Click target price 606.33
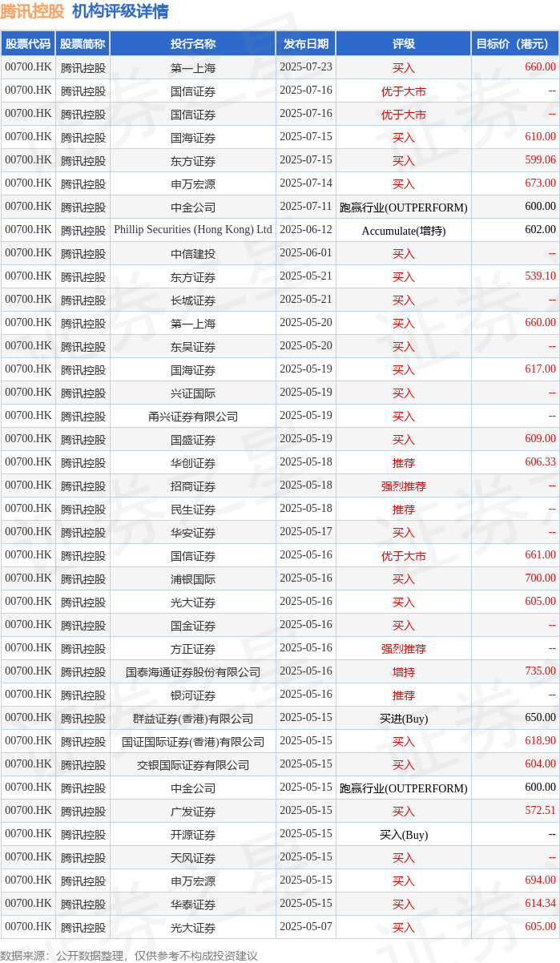 (540, 462)
